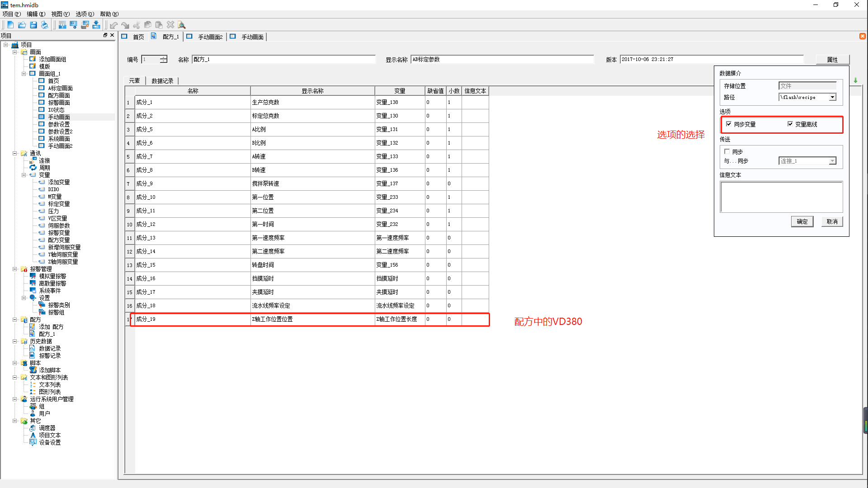Screen dimensions: 868x488
Task: Open the 手动画面 screen in tree
Action: 59,117
